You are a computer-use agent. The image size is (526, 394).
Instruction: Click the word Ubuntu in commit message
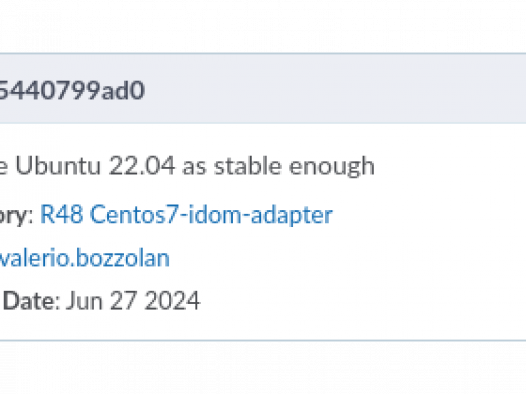pos(58,166)
